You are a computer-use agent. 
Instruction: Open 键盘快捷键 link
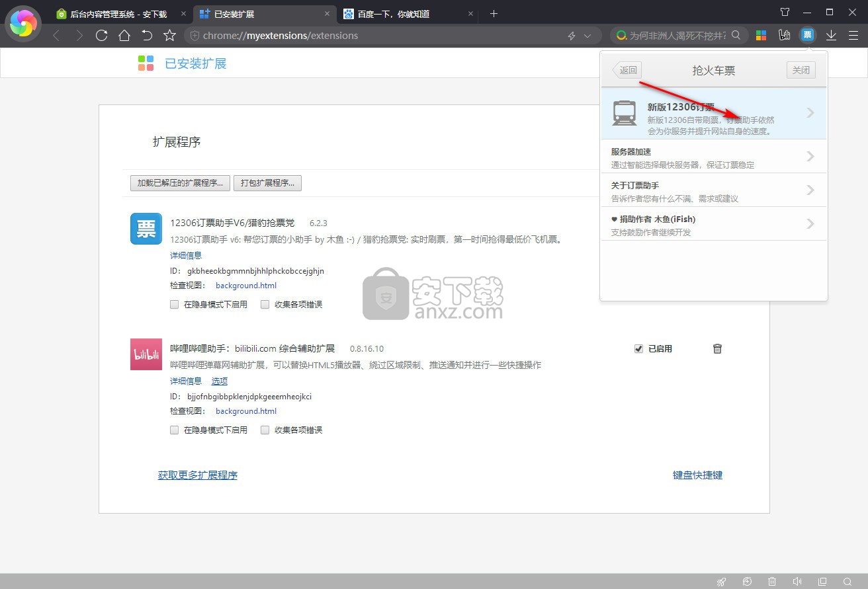click(x=698, y=475)
